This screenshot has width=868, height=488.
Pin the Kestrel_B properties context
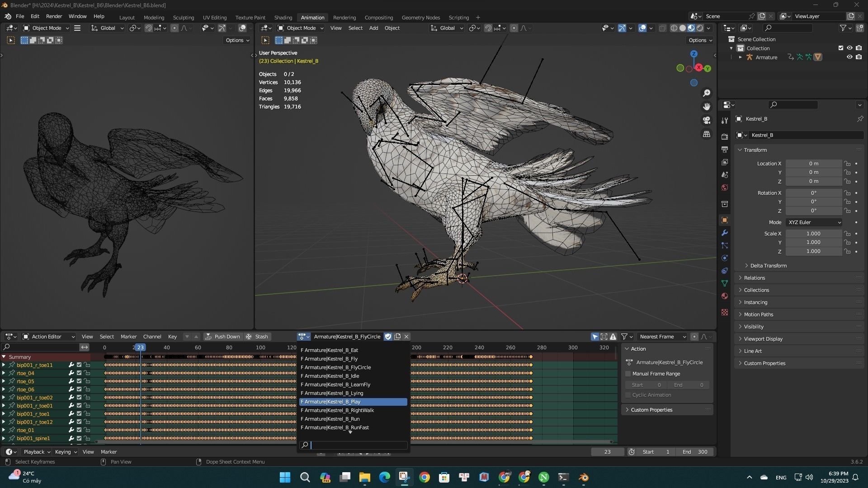click(860, 119)
